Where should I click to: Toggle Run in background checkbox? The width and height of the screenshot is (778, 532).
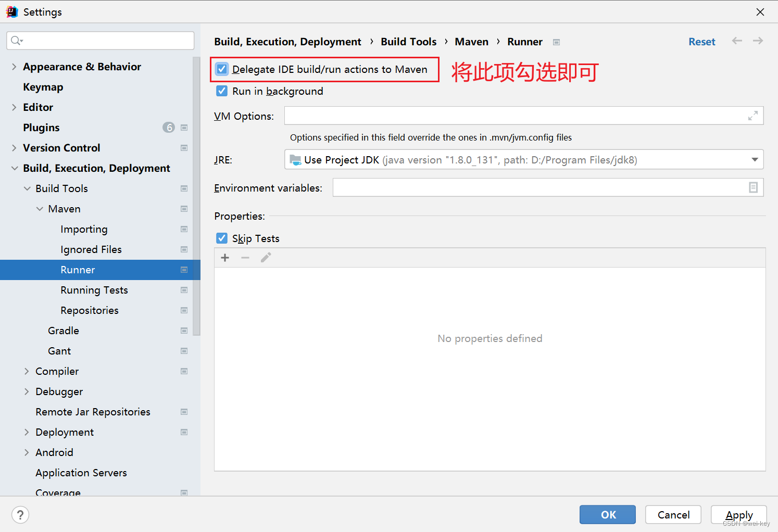[222, 91]
